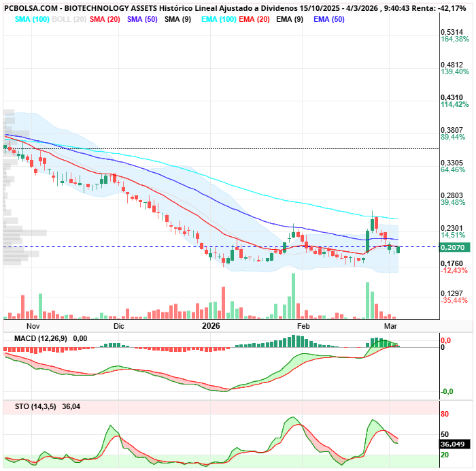This screenshot has height=471, width=476.
Task: Click the purple SMA (50) legend label
Action: coord(142,20)
